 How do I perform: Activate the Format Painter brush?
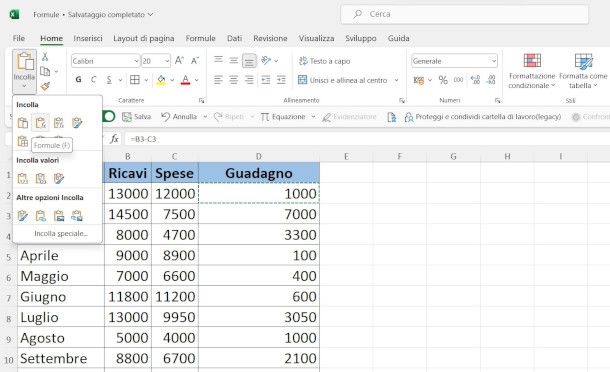[45, 86]
